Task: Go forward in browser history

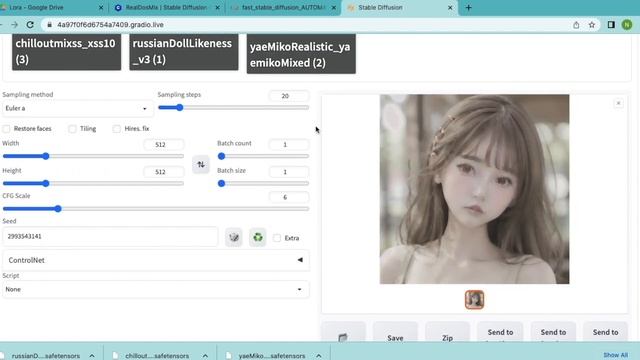Action: 14,25
